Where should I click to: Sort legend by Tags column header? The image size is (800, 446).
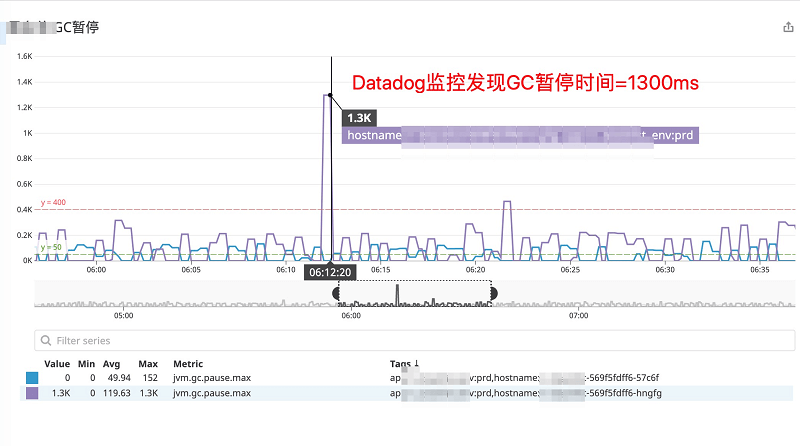405,363
